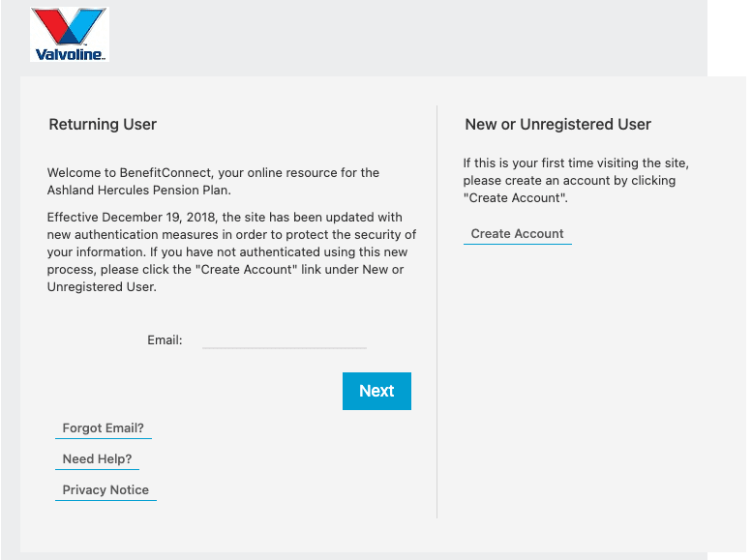Screen dimensions: 752x560
Task: Click the vertical divider between the sections
Action: click(437, 311)
